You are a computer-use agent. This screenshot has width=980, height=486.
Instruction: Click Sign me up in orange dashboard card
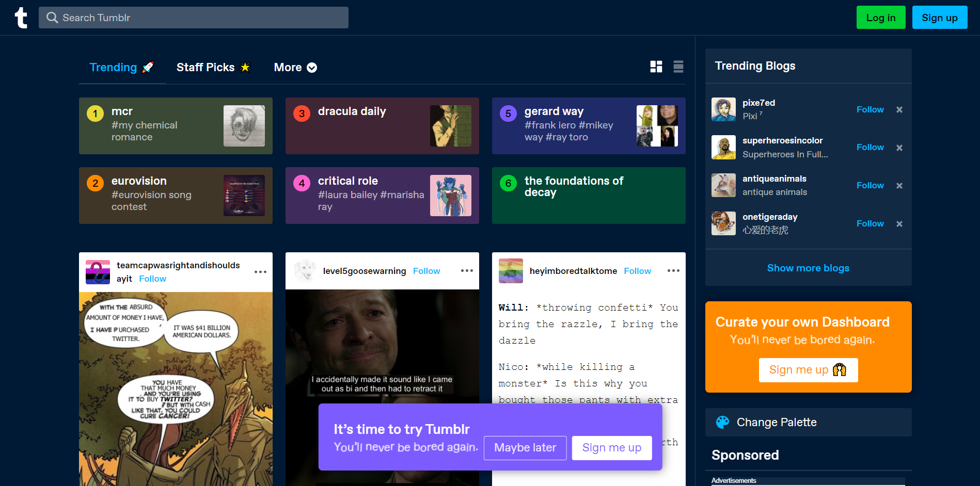pyautogui.click(x=808, y=370)
